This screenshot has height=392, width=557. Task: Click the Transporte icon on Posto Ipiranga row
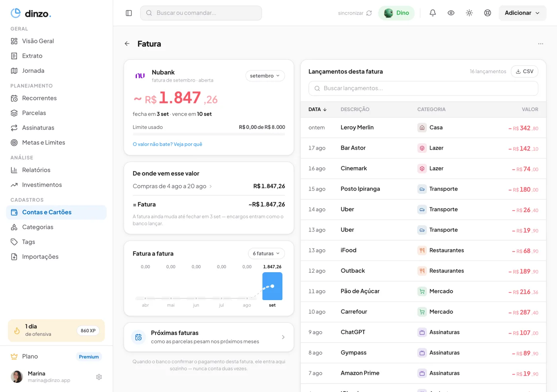(422, 189)
